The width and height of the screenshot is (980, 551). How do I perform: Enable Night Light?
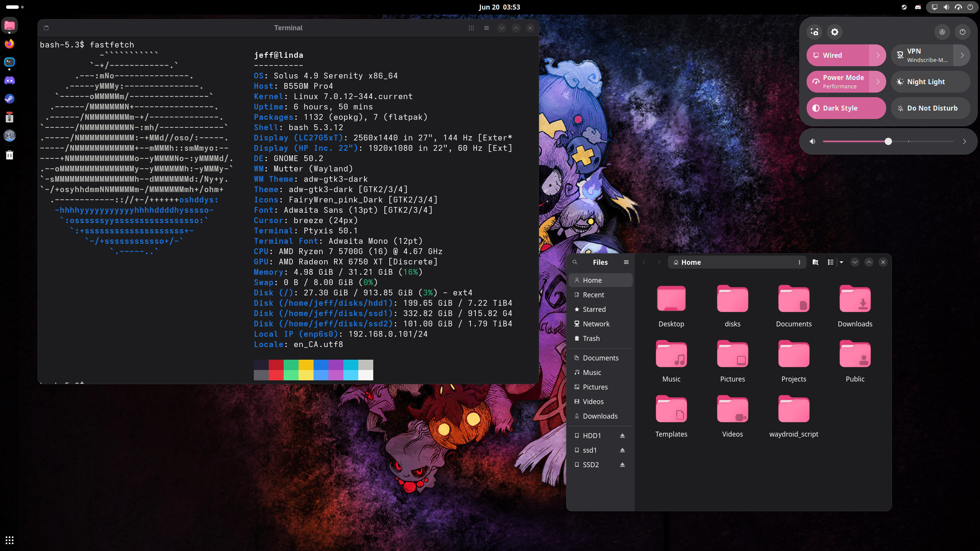931,82
